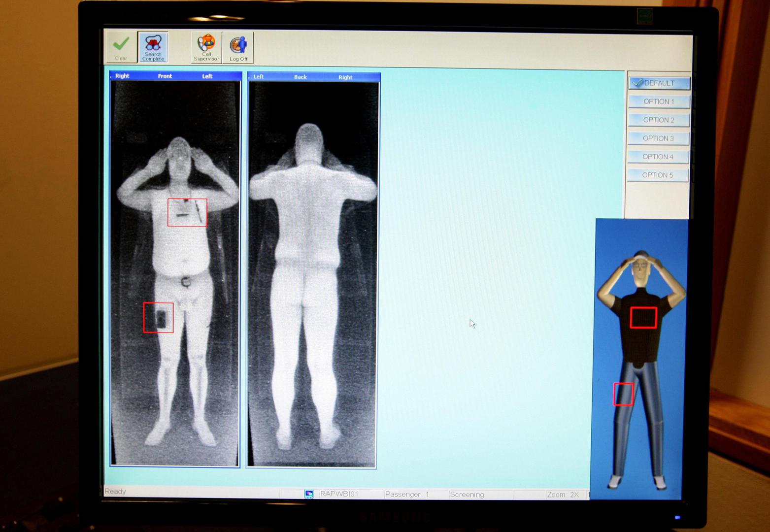Click the Back scan panel header
Image resolution: width=770 pixels, height=532 pixels.
pos(314,77)
